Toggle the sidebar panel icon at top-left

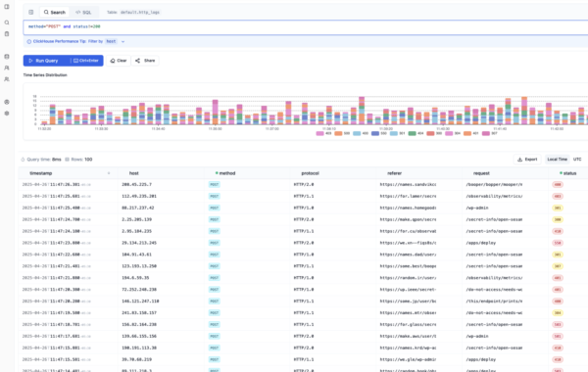pos(7,7)
